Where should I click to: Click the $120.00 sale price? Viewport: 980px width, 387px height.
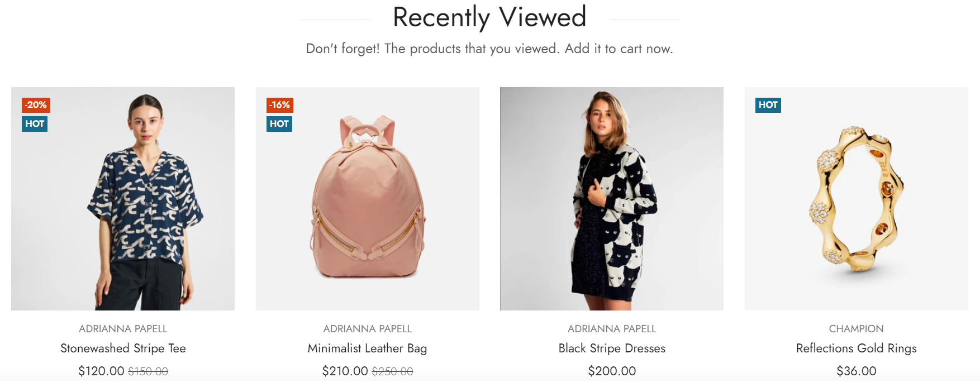point(101,371)
